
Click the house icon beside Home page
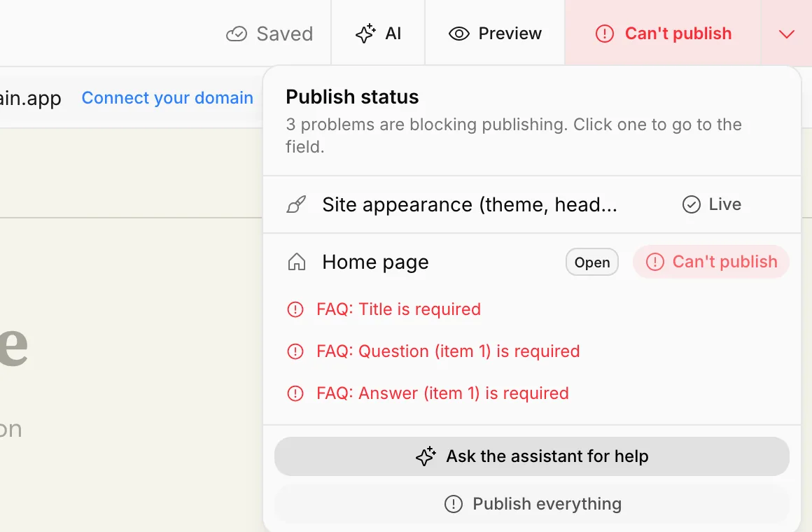297,262
